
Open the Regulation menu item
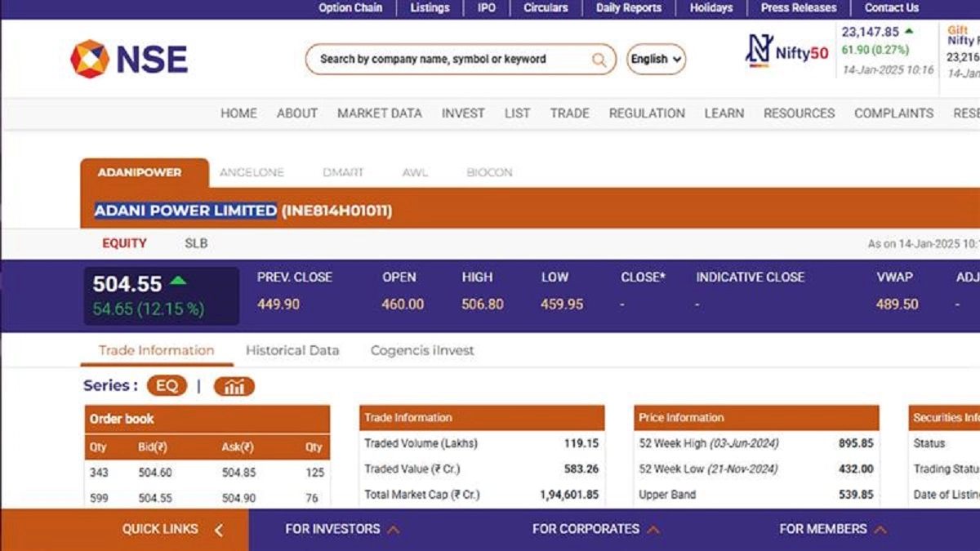click(647, 113)
